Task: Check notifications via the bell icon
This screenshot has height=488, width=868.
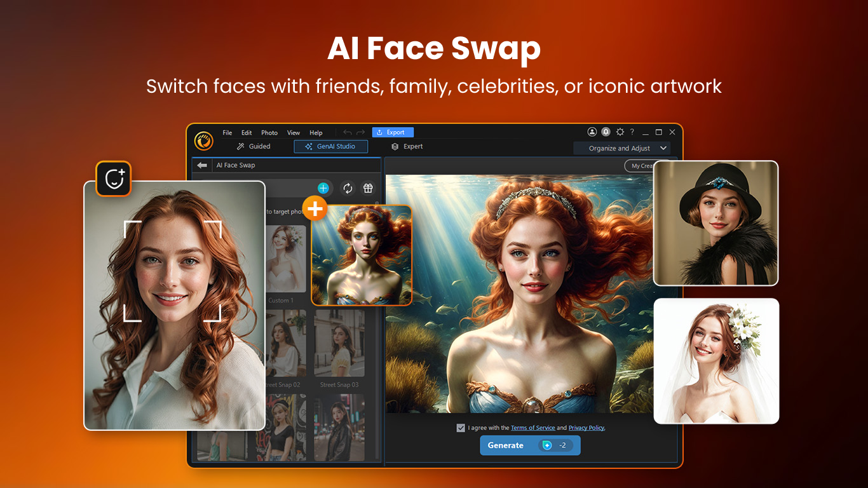Action: pos(606,132)
